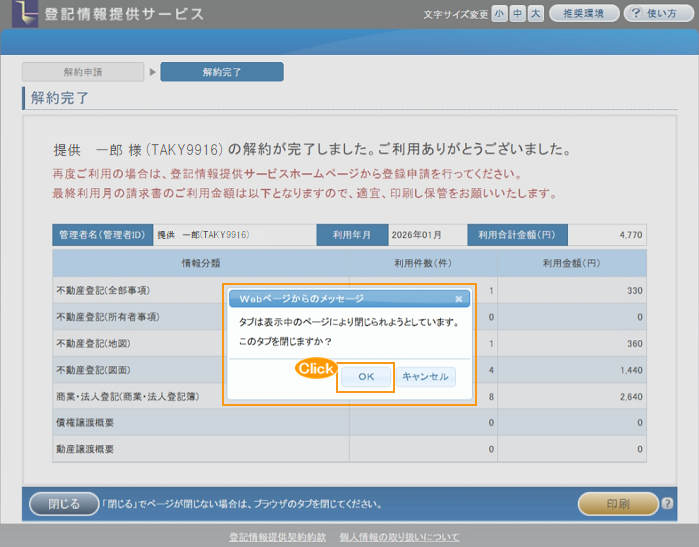Open the 推奨環境 page
Image resolution: width=699 pixels, height=547 pixels.
[x=583, y=14]
